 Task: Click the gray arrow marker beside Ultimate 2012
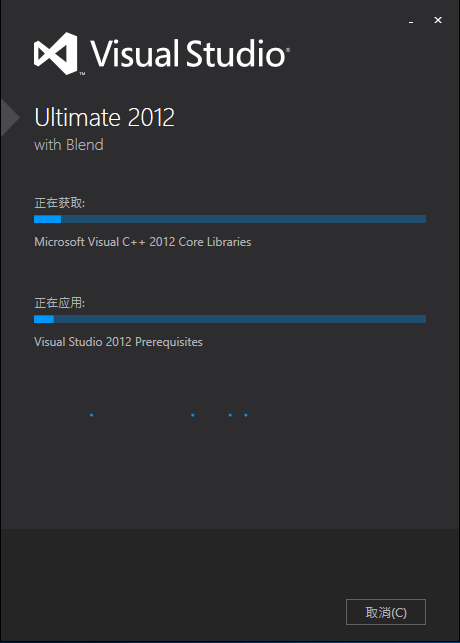tap(10, 117)
